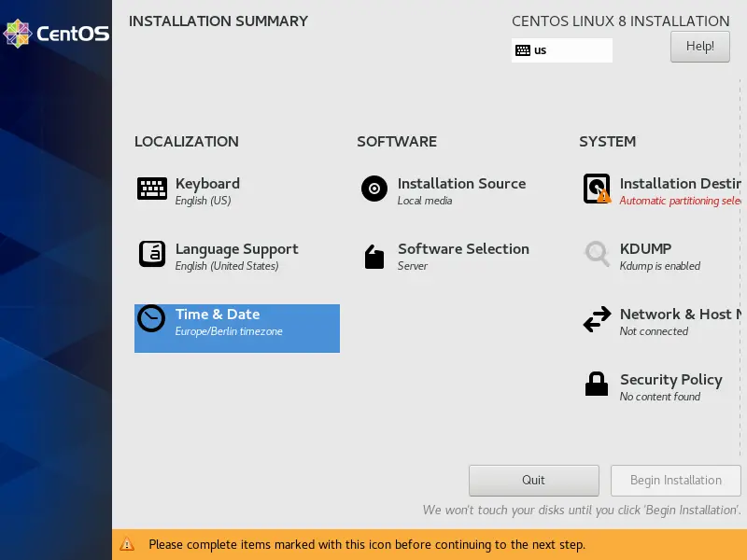Click the Time & Date clock icon
This screenshot has height=560, width=747.
coord(151,318)
